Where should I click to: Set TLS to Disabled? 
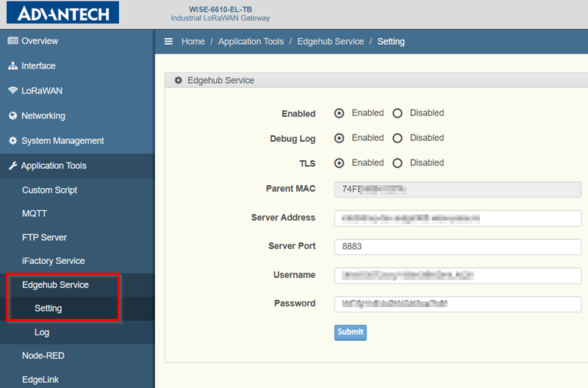click(398, 163)
